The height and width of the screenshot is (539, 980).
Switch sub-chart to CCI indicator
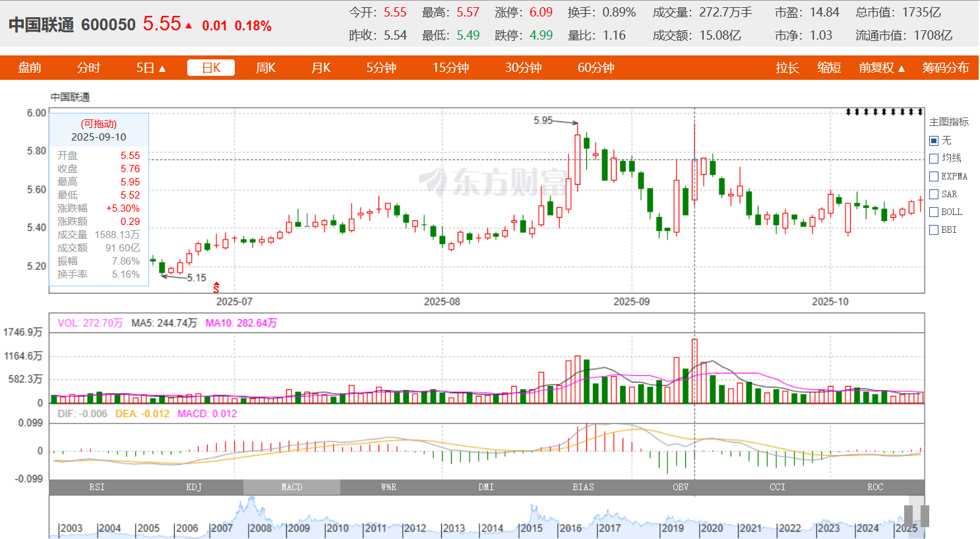point(778,487)
